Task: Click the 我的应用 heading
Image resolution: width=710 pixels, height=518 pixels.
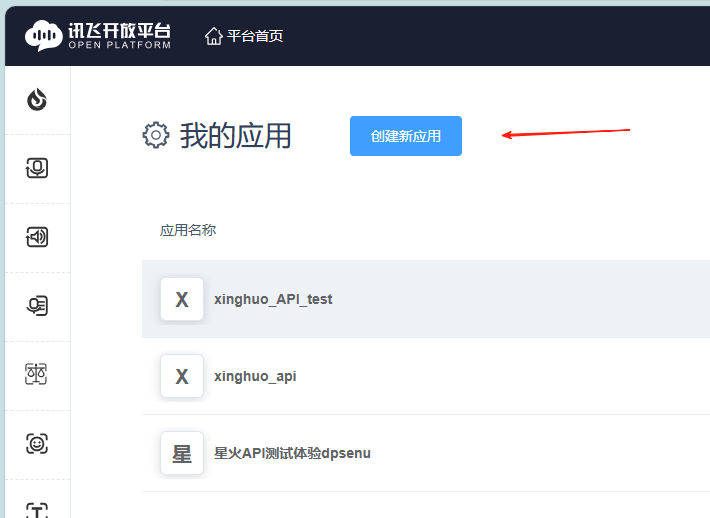Action: click(235, 135)
